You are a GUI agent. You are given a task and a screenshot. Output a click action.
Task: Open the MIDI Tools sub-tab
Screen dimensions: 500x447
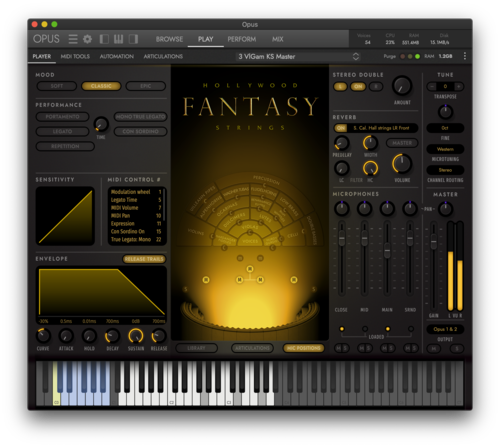(75, 56)
